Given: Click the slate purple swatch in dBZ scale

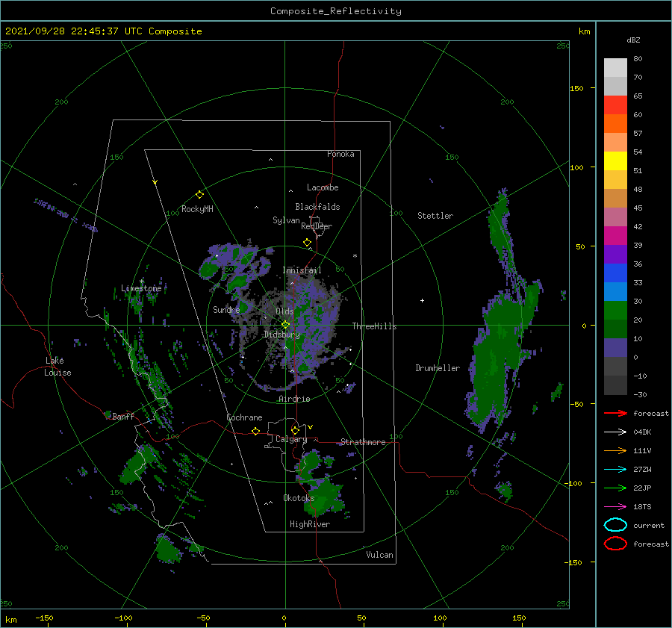Looking at the screenshot, I should [615, 347].
